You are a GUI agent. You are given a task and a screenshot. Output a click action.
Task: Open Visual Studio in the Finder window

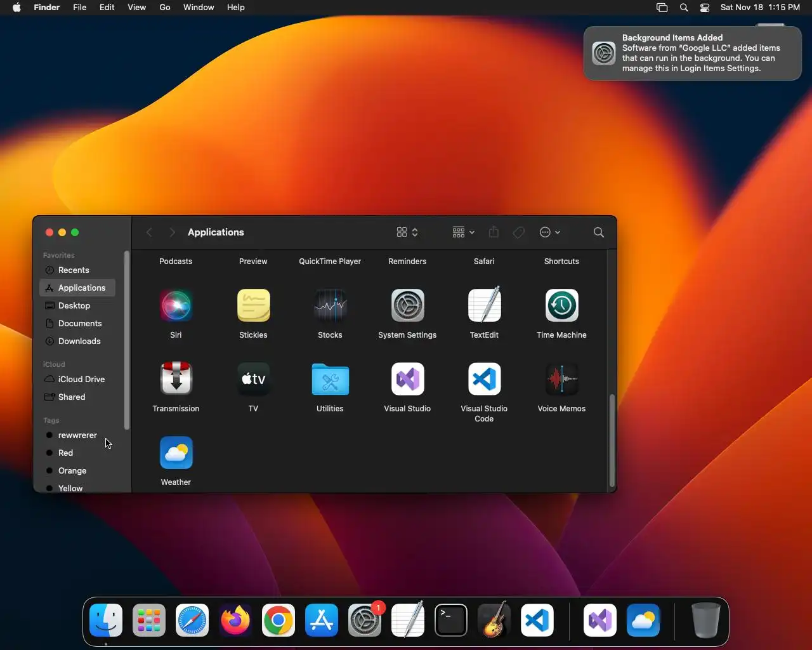click(x=407, y=379)
